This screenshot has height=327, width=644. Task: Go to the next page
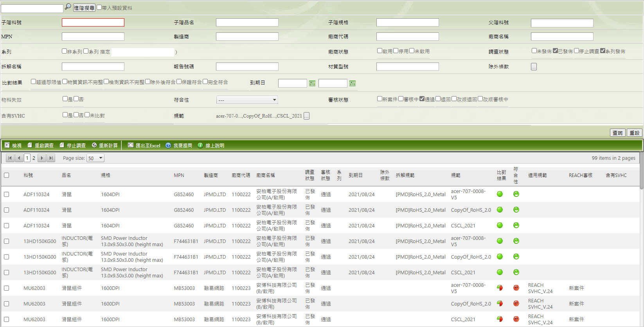coord(42,158)
